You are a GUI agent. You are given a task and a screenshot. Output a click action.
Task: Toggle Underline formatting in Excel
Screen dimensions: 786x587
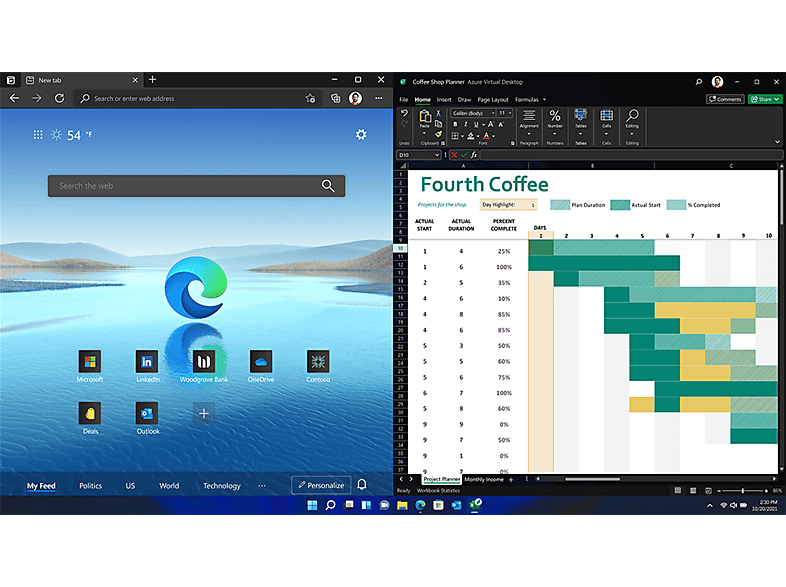(x=476, y=124)
